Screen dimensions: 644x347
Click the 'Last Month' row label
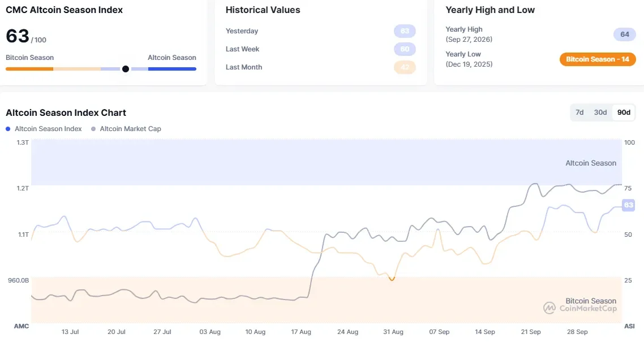pos(243,67)
